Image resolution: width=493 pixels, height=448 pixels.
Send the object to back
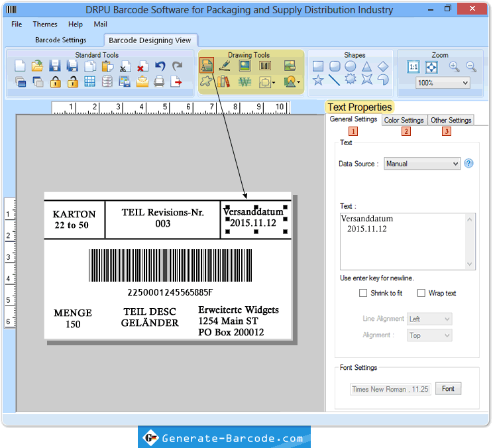click(x=38, y=82)
